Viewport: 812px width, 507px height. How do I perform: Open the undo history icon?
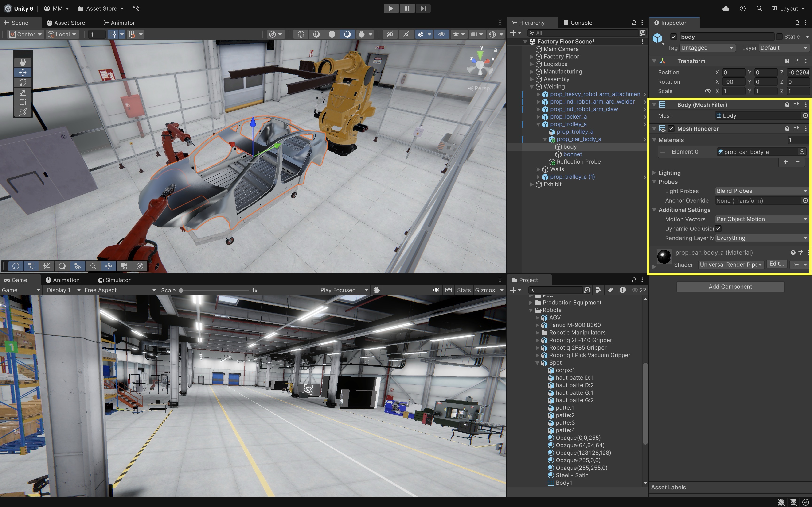coord(742,8)
